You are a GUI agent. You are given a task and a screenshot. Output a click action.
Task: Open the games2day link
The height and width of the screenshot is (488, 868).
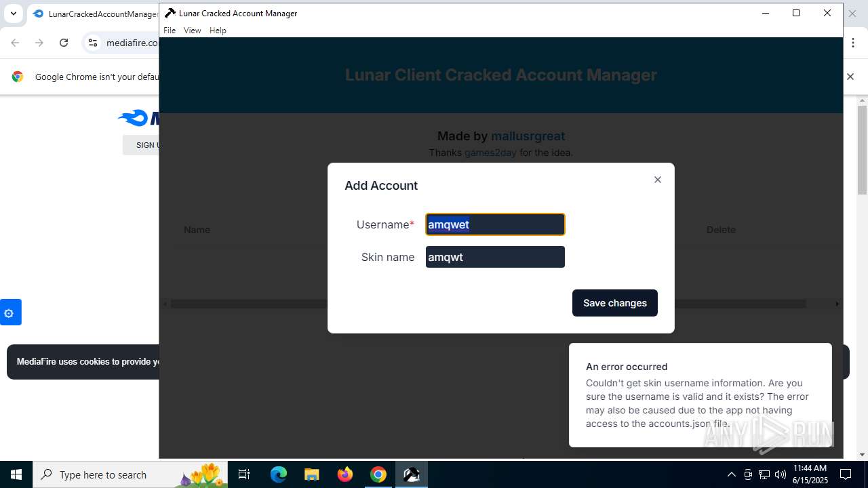pyautogui.click(x=490, y=152)
